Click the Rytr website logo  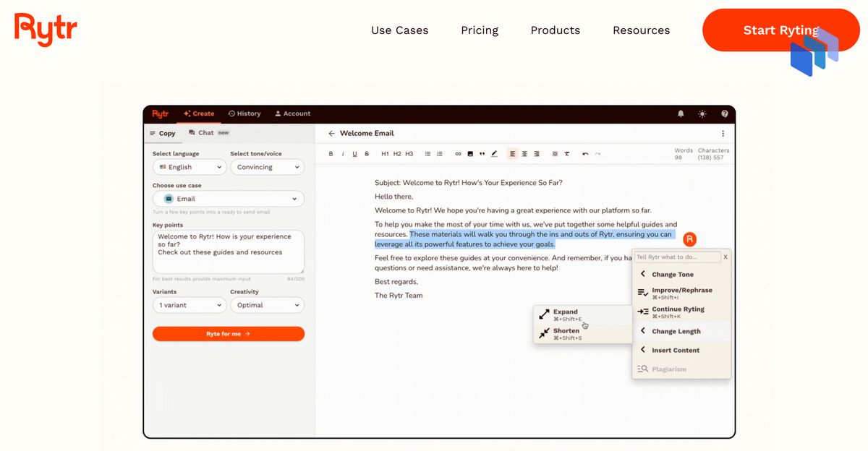point(46,30)
